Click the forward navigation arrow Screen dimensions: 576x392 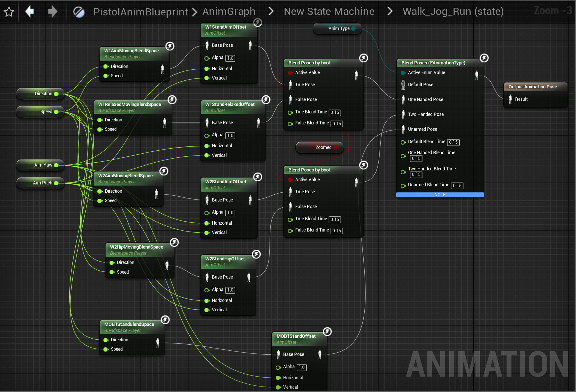52,12
